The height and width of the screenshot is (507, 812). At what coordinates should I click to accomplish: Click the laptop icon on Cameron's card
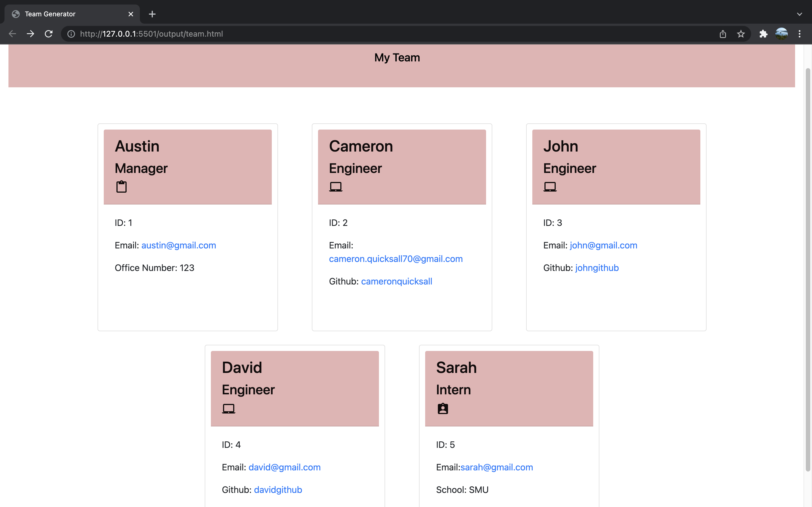pos(336,186)
